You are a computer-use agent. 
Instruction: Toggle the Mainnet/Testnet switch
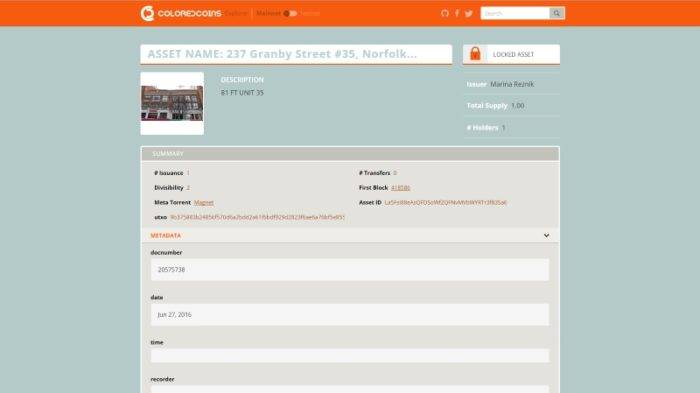coord(290,13)
